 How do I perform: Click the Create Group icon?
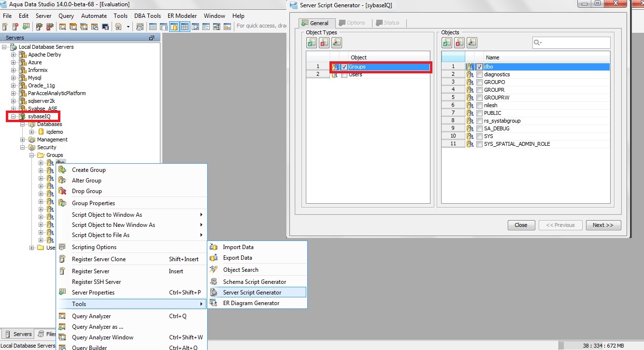pyautogui.click(x=62, y=169)
